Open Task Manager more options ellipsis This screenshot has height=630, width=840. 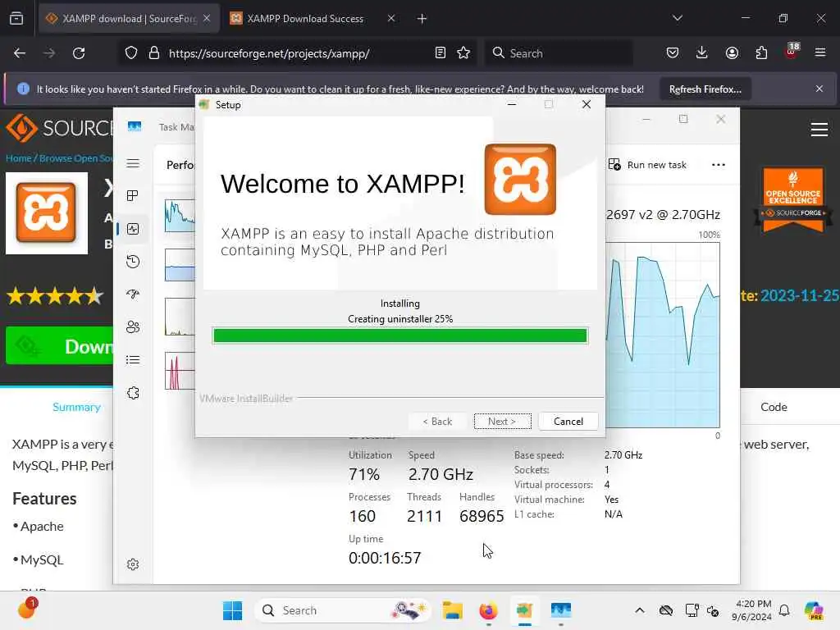[719, 164]
